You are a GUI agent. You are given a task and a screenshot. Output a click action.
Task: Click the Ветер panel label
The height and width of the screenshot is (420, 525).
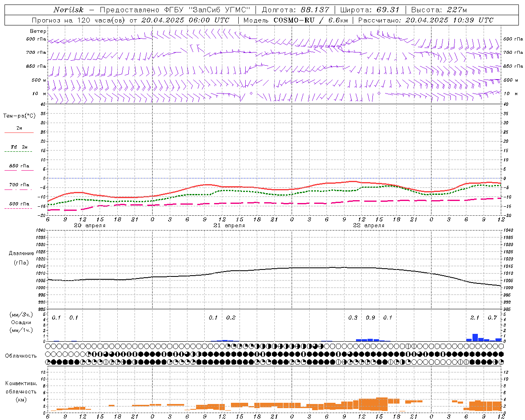(38, 31)
